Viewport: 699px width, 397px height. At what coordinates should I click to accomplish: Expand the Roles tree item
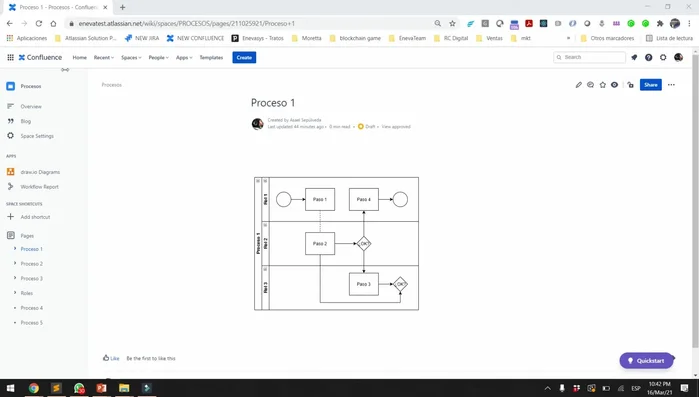click(x=15, y=293)
